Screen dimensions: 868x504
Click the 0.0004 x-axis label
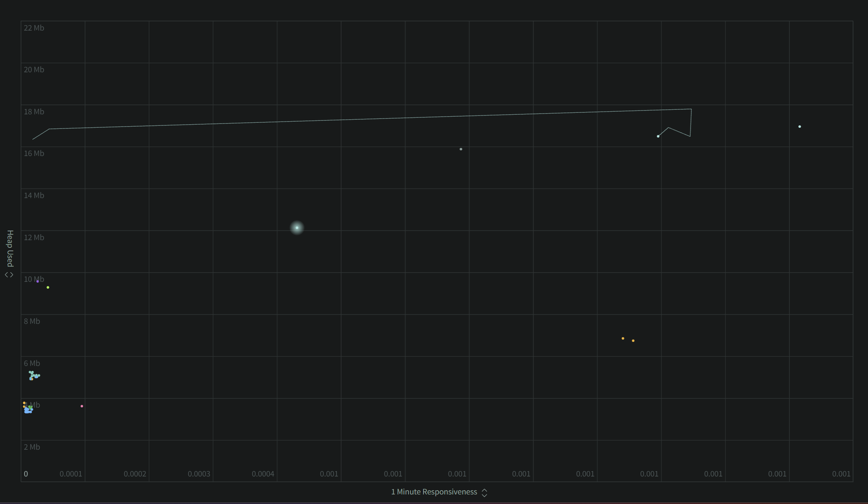[263, 474]
